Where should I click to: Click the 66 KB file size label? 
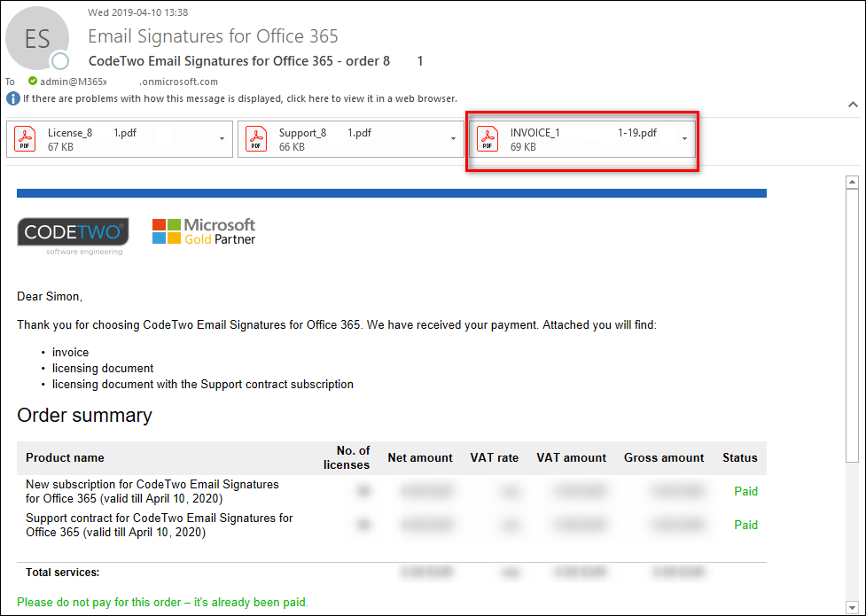click(x=292, y=147)
